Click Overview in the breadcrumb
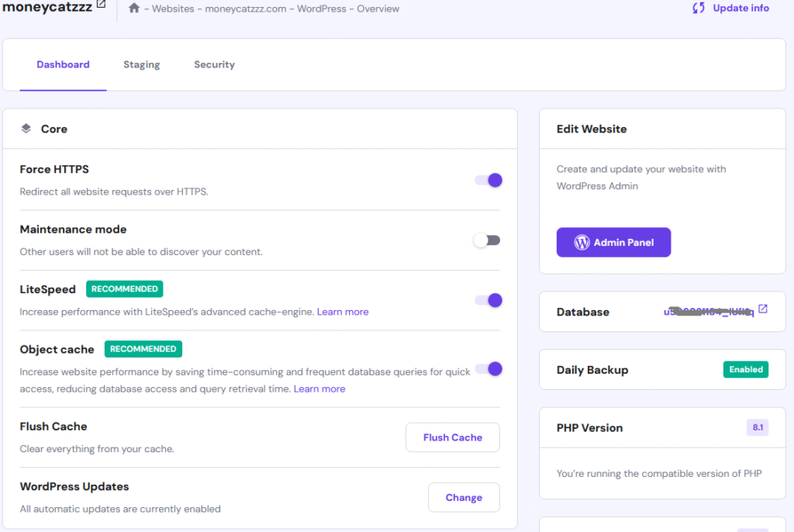 click(x=378, y=9)
